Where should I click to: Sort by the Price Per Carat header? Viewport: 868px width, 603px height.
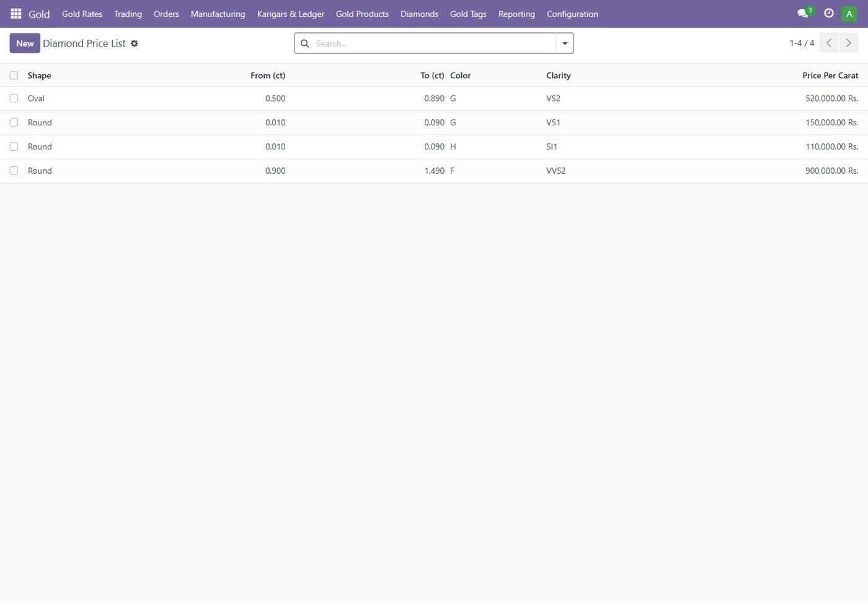click(830, 75)
